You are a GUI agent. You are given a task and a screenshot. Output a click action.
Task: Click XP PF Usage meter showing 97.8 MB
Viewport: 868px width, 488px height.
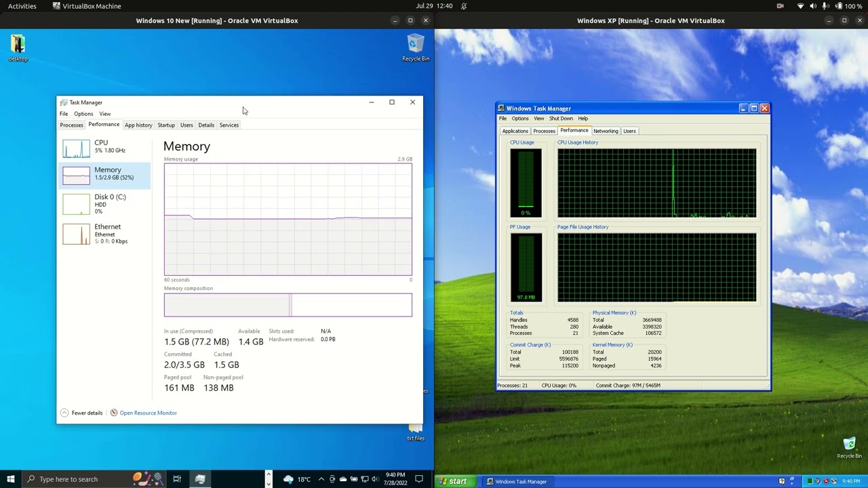pyautogui.click(x=526, y=268)
